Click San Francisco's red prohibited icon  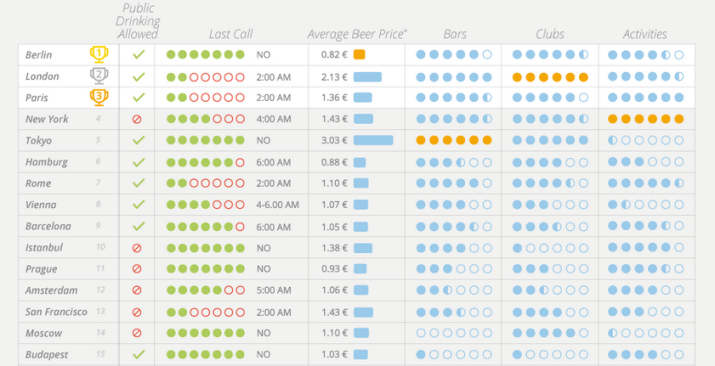click(x=136, y=312)
